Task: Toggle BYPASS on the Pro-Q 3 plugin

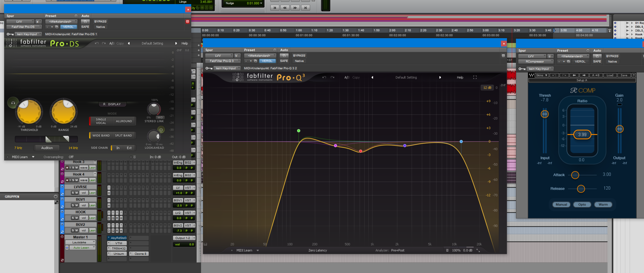Action: tap(299, 56)
